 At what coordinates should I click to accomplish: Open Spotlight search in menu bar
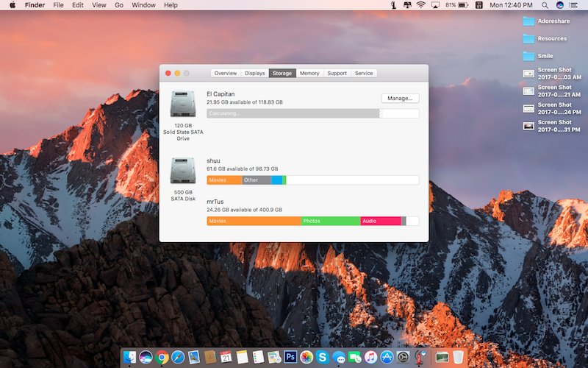click(x=545, y=5)
